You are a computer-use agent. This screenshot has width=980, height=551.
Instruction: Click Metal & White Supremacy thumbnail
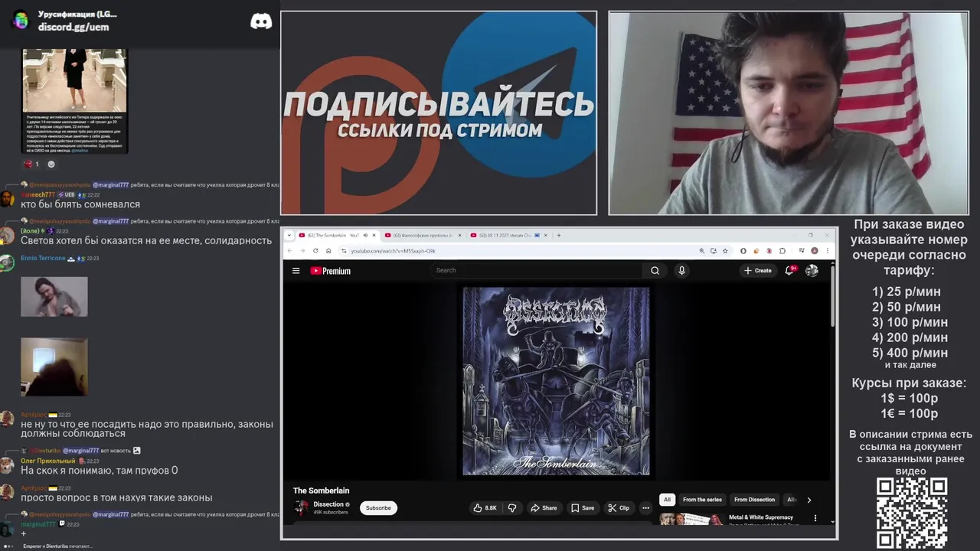click(x=691, y=519)
